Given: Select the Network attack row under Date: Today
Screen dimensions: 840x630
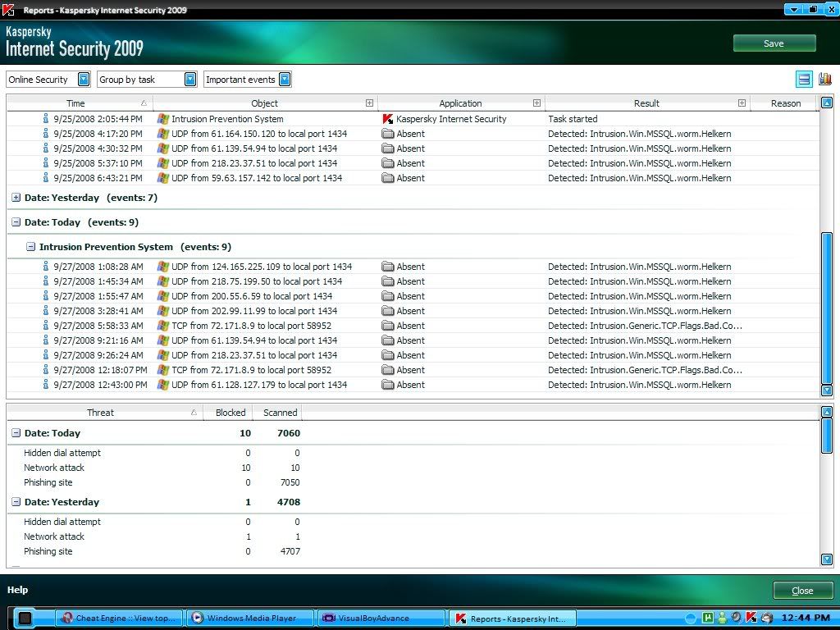Looking at the screenshot, I should (x=155, y=468).
